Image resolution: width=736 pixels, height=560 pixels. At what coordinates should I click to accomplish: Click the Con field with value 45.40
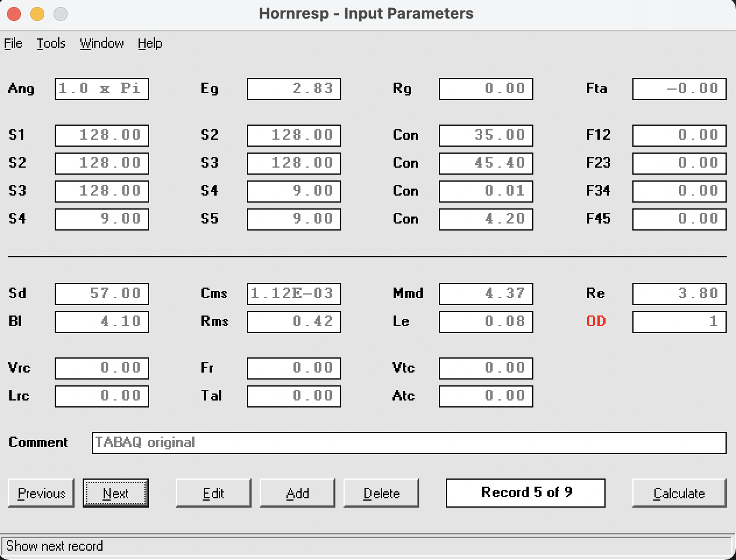486,164
